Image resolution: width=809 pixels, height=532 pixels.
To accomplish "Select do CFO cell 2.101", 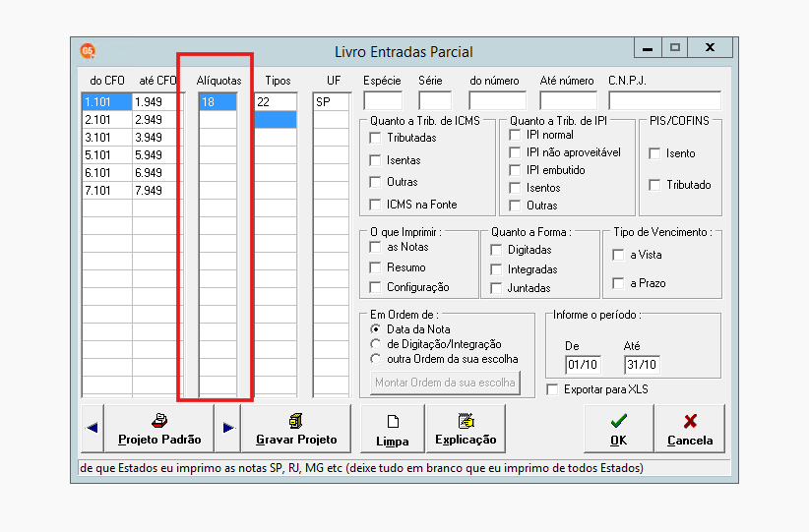I will (107, 120).
